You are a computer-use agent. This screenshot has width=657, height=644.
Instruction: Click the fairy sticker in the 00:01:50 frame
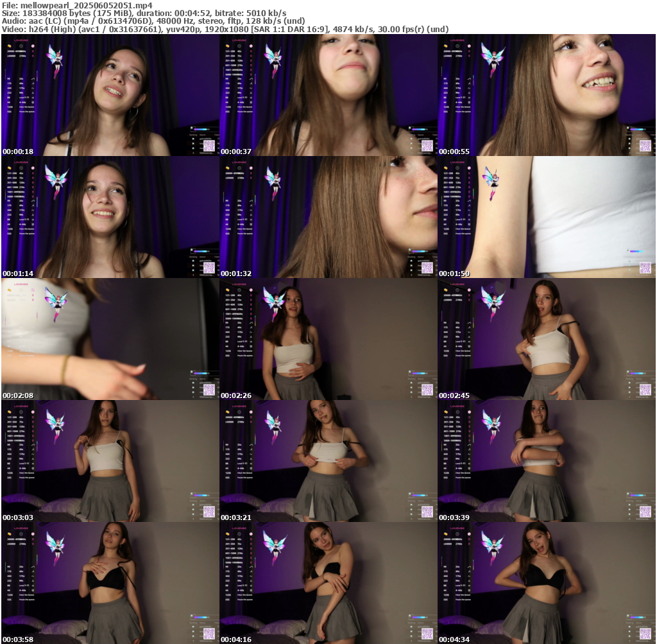click(491, 183)
